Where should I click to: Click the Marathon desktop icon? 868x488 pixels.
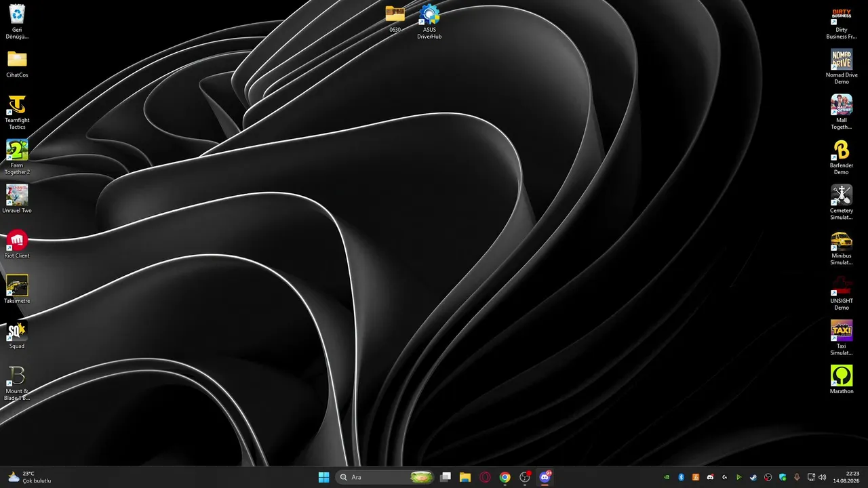842,380
